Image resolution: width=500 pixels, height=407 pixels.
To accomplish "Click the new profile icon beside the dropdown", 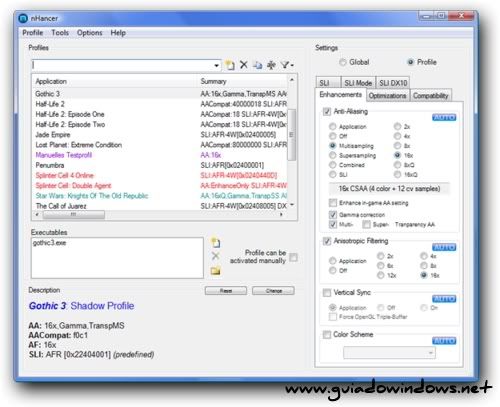I will pyautogui.click(x=230, y=65).
